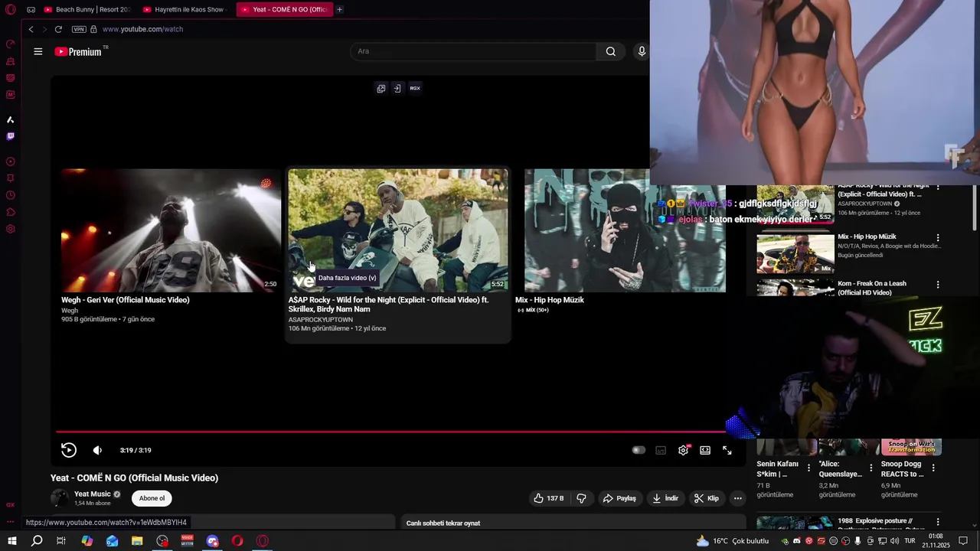Create a clip with Klip button
Image resolution: width=980 pixels, height=551 pixels.
(x=706, y=498)
